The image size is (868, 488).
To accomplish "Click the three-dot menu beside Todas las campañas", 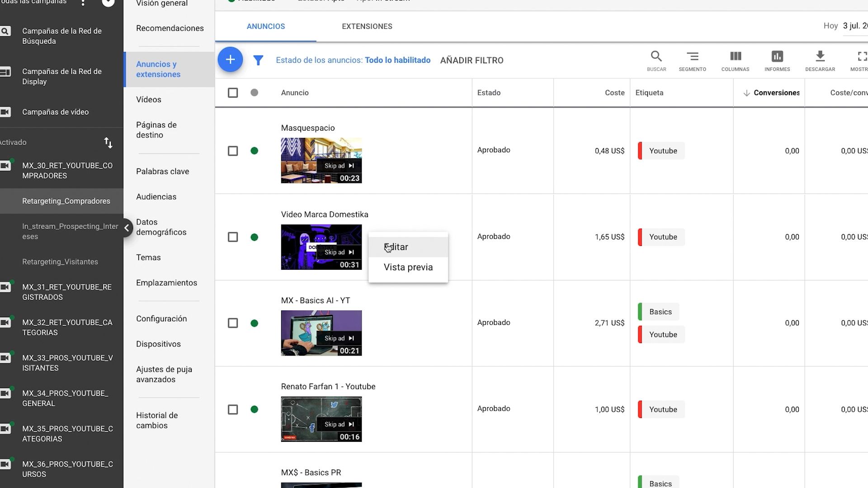I will click(x=83, y=3).
